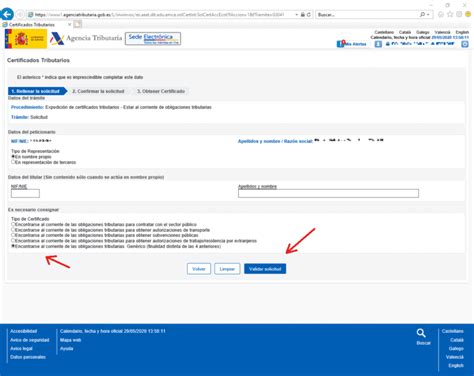The width and height of the screenshot is (474, 376).
Task: Click the footer Buscar magnifier icon
Action: tap(421, 333)
